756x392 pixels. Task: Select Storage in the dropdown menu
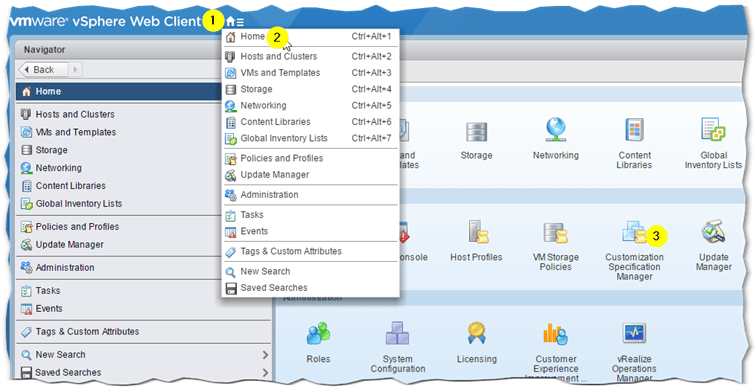pos(310,89)
